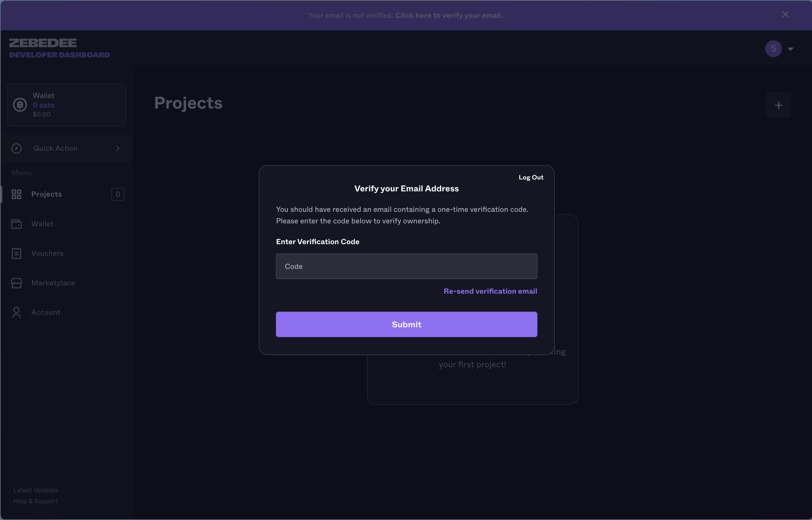
Task: Expand the Quick Action menu arrow
Action: pyautogui.click(x=118, y=148)
